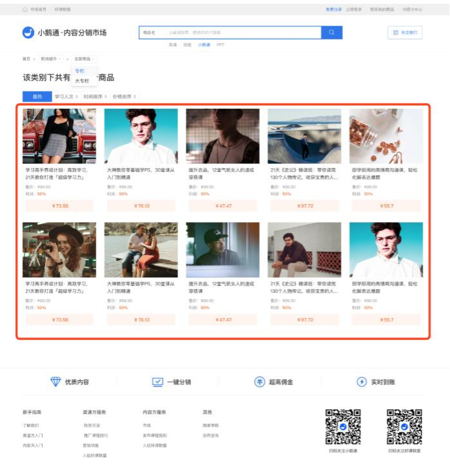Expand the 全部商品 breadcrumb dropdown
This screenshot has width=450, height=476.
tap(84, 59)
